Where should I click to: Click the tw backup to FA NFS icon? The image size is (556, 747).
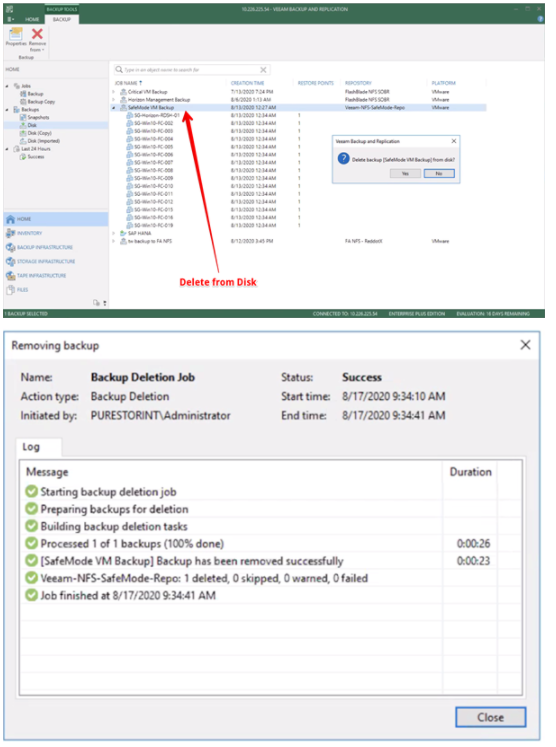123,241
